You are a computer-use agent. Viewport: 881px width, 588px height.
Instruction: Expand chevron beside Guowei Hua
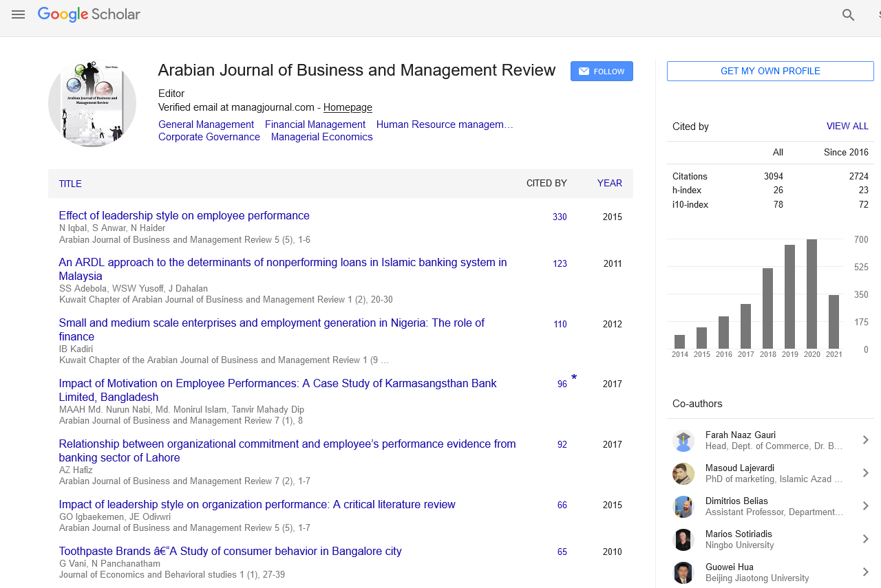(866, 572)
